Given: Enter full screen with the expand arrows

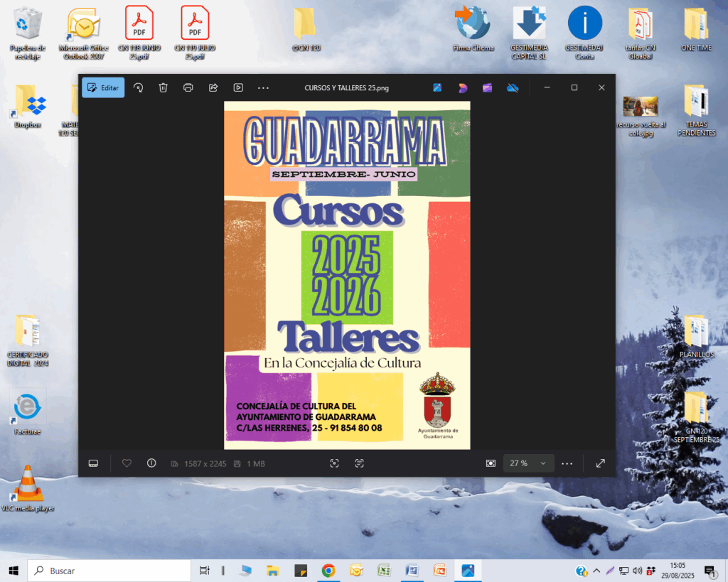Looking at the screenshot, I should coord(600,463).
